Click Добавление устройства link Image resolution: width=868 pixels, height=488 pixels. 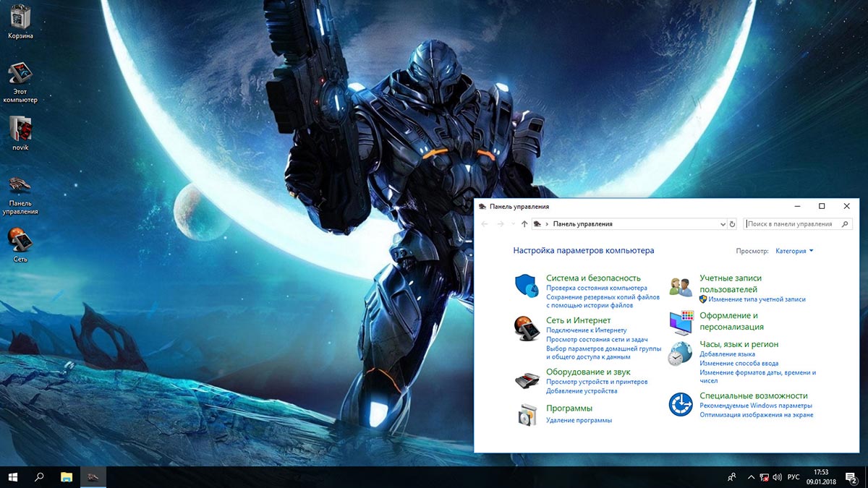[x=582, y=390]
